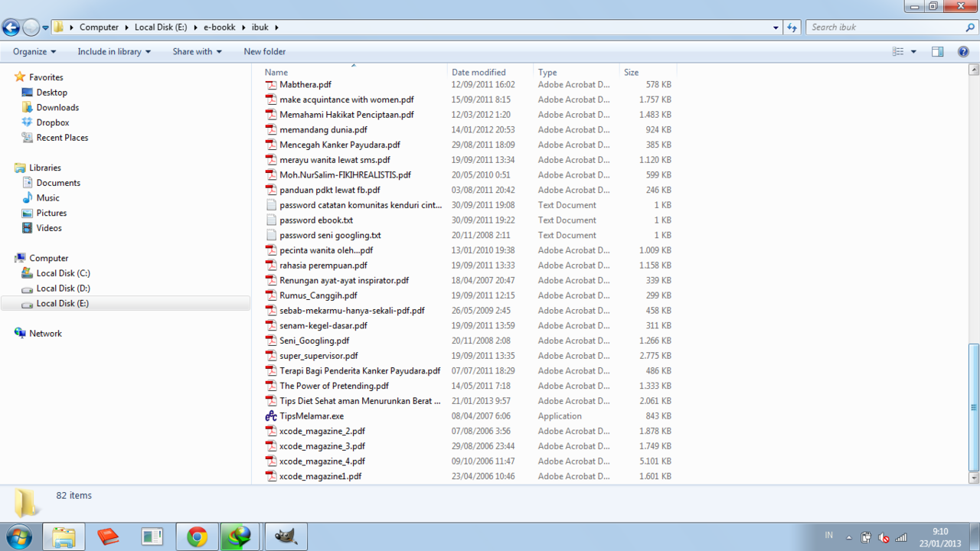
Task: Open recent pages dropdown beside Forward button
Action: (x=45, y=28)
